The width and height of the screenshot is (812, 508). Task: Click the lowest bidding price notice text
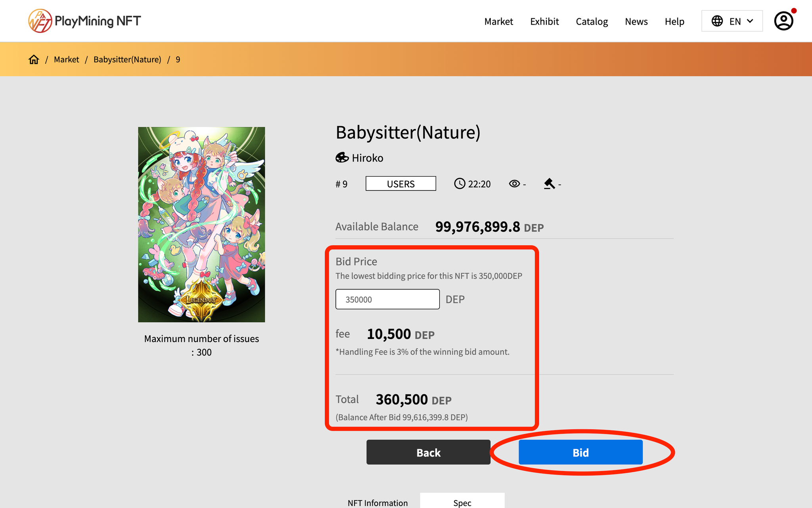[x=429, y=276]
